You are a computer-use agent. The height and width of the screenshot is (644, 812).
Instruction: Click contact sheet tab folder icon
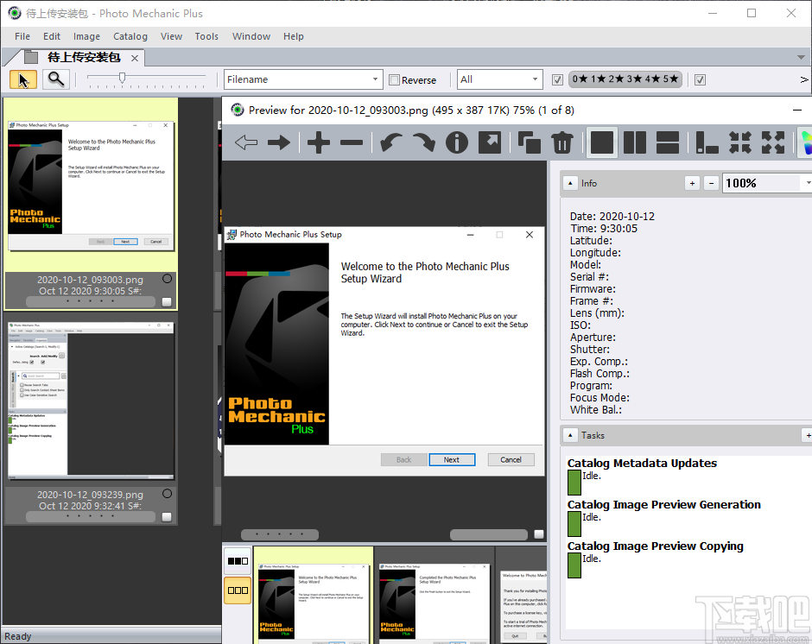click(x=32, y=58)
